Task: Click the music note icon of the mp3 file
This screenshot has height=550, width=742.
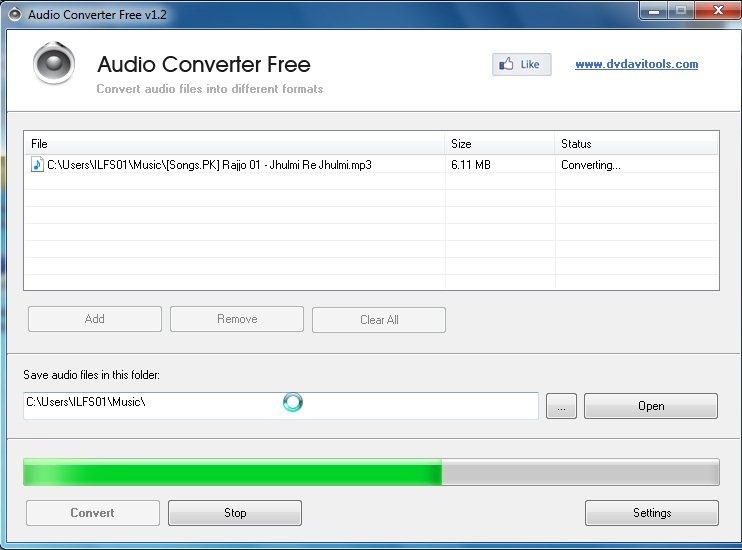Action: tap(37, 165)
